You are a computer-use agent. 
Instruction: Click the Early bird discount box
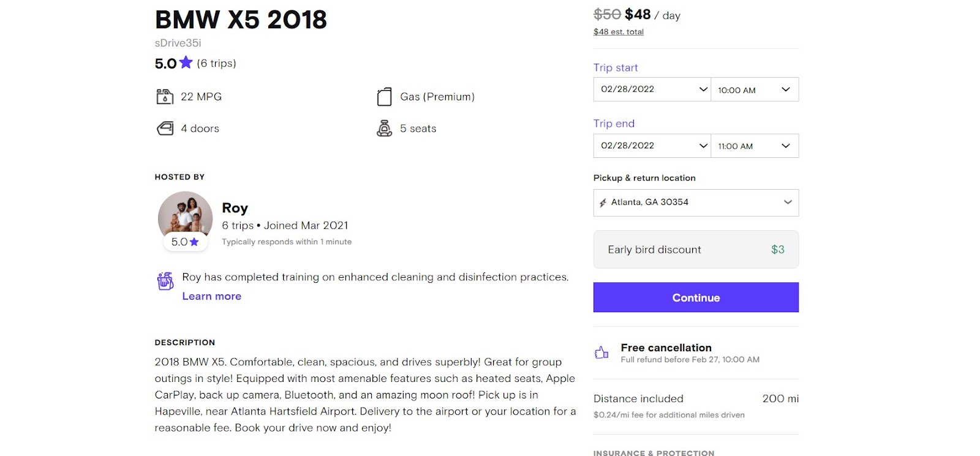[696, 250]
